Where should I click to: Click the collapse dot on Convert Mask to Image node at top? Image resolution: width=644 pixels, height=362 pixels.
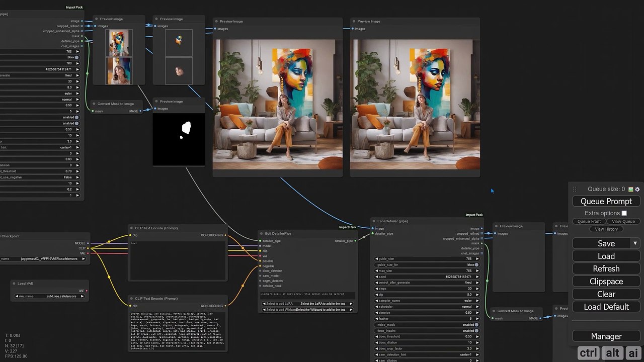pos(94,104)
